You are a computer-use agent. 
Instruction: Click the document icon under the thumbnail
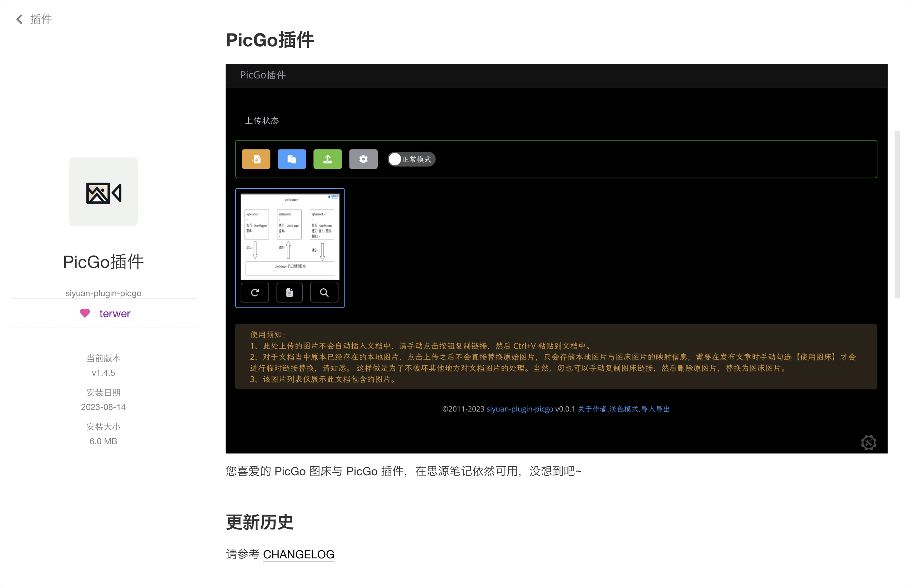pos(290,293)
